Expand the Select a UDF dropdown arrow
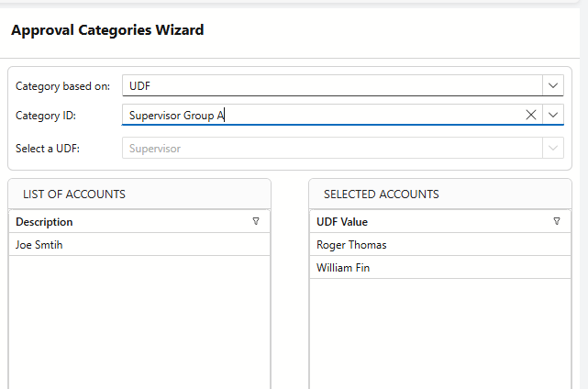588x389 pixels. [553, 148]
